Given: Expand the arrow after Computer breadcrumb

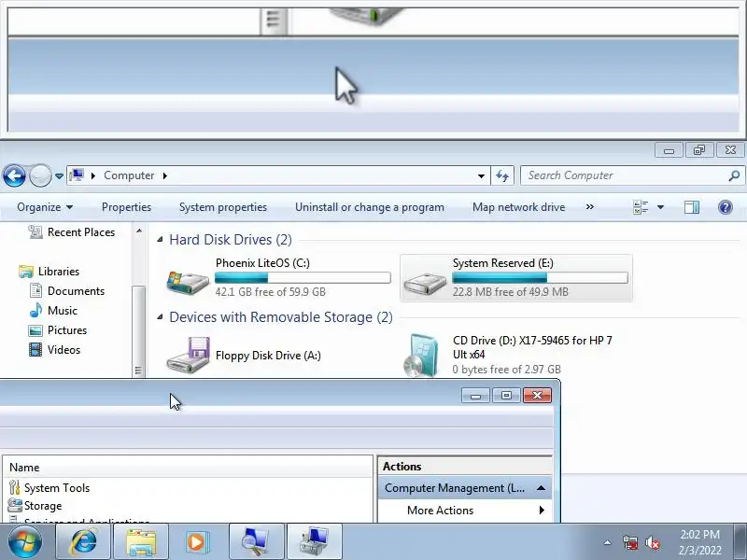Looking at the screenshot, I should [x=165, y=175].
